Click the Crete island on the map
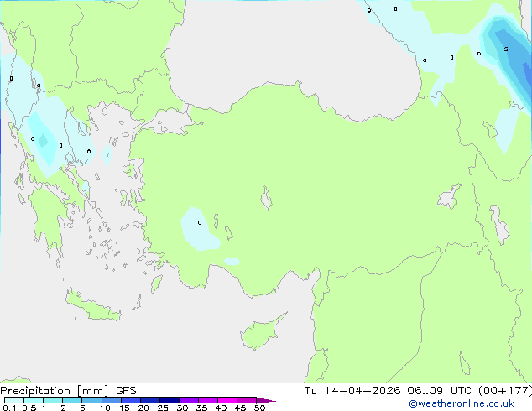The width and height of the screenshot is (532, 411). [x=93, y=306]
